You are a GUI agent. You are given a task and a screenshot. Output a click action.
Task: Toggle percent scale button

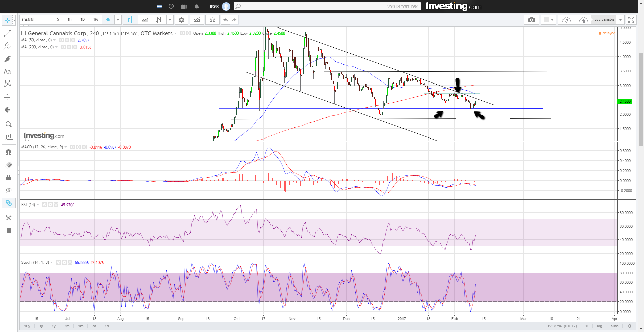coord(587,326)
